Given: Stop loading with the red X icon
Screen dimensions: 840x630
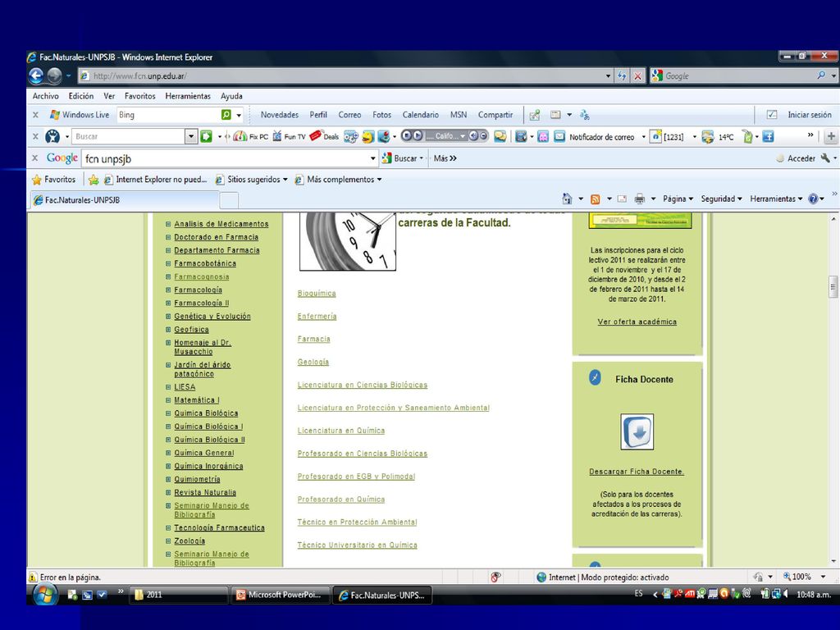Looking at the screenshot, I should [x=637, y=76].
